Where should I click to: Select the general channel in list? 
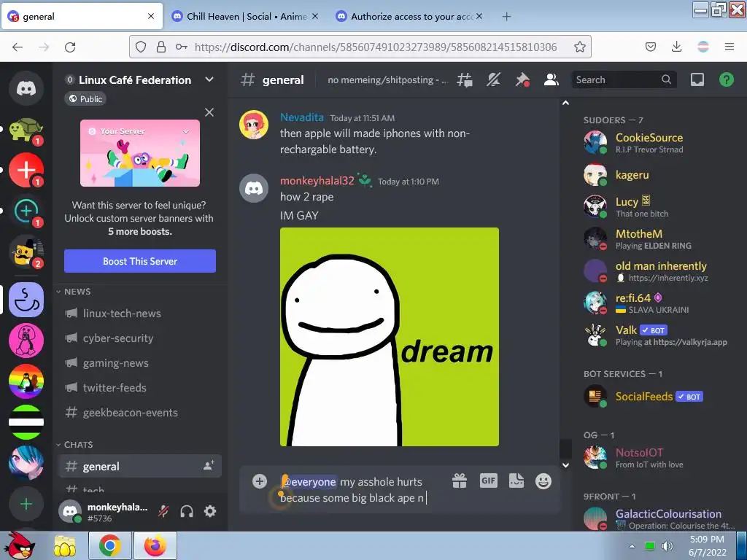point(140,466)
